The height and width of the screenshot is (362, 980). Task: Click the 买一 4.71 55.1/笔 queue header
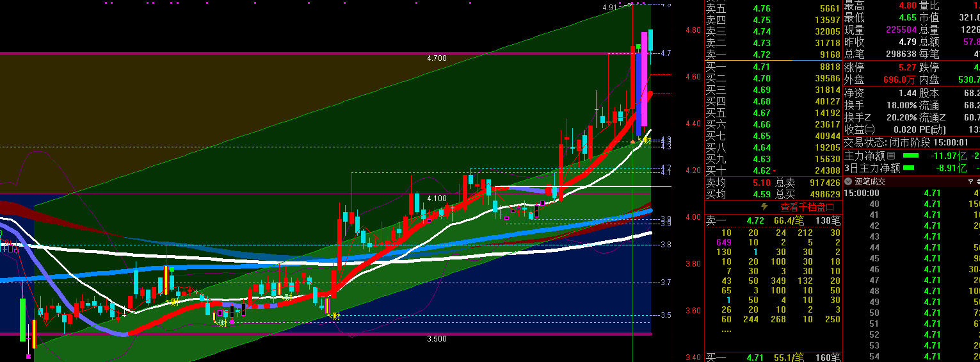click(773, 357)
